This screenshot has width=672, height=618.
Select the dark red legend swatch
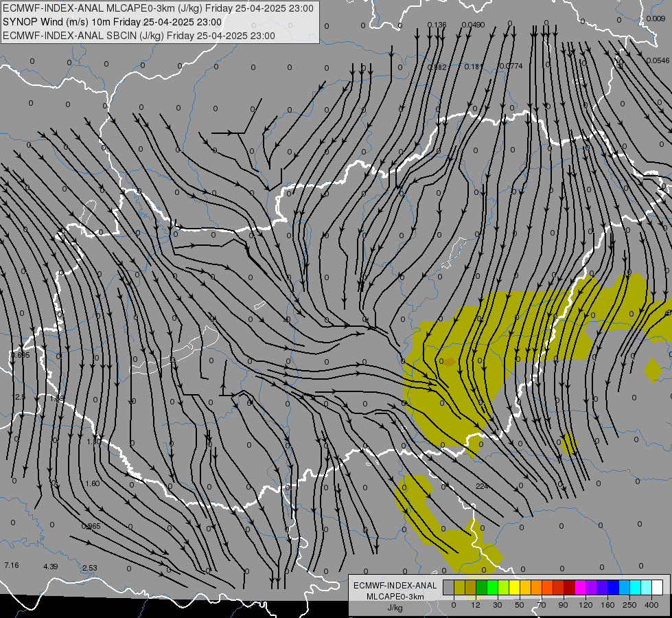click(570, 587)
